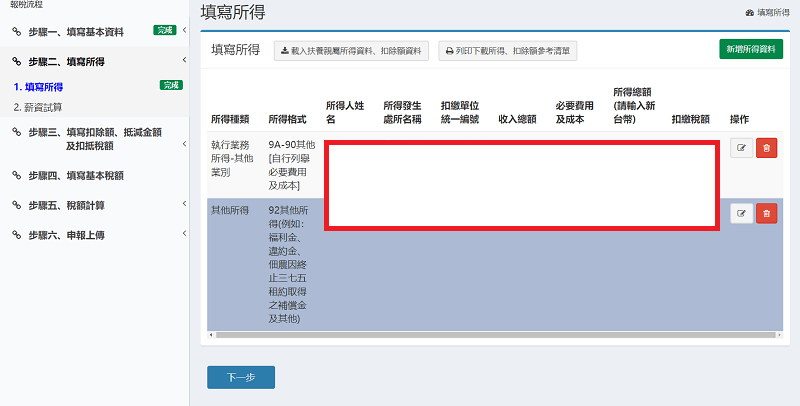Click the scrollbar right arrow

(779, 335)
